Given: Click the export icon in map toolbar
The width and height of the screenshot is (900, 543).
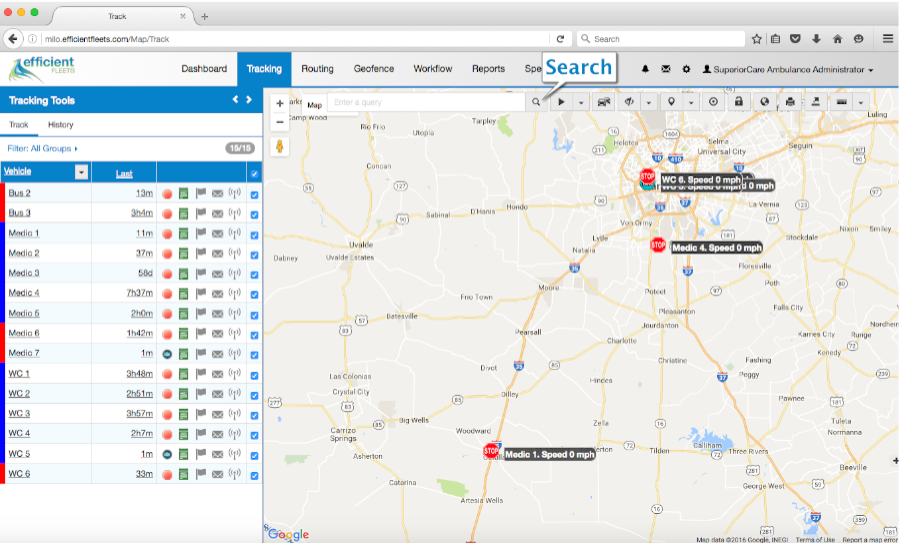Looking at the screenshot, I should pos(816,102).
